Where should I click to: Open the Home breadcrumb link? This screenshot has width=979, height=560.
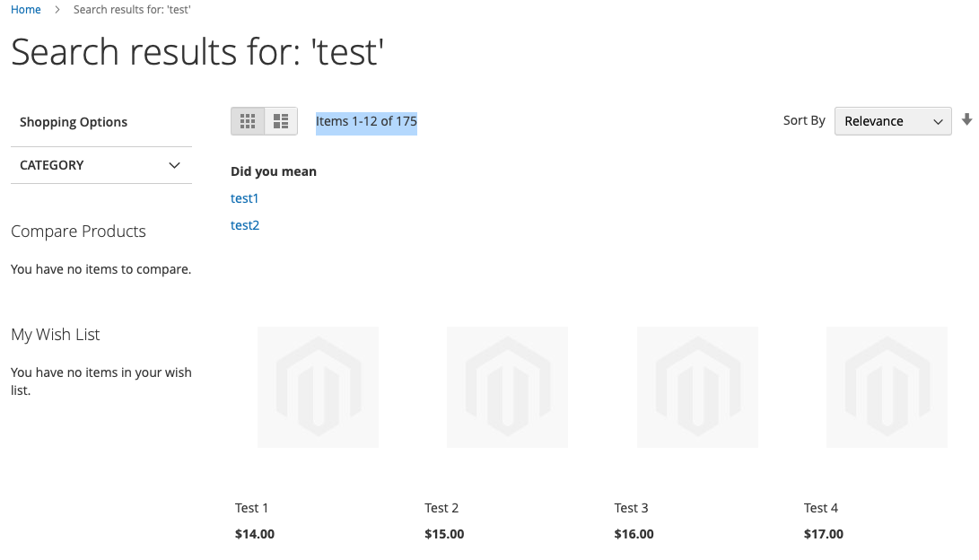[25, 9]
